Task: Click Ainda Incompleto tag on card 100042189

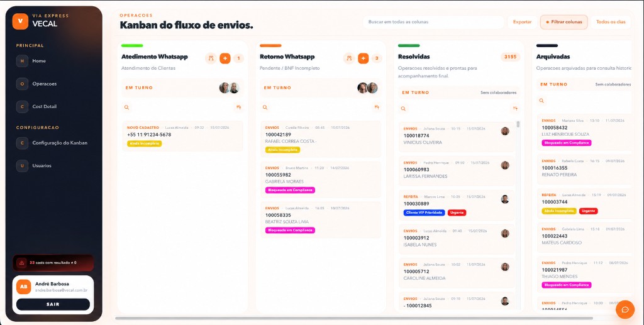Action: pos(282,150)
